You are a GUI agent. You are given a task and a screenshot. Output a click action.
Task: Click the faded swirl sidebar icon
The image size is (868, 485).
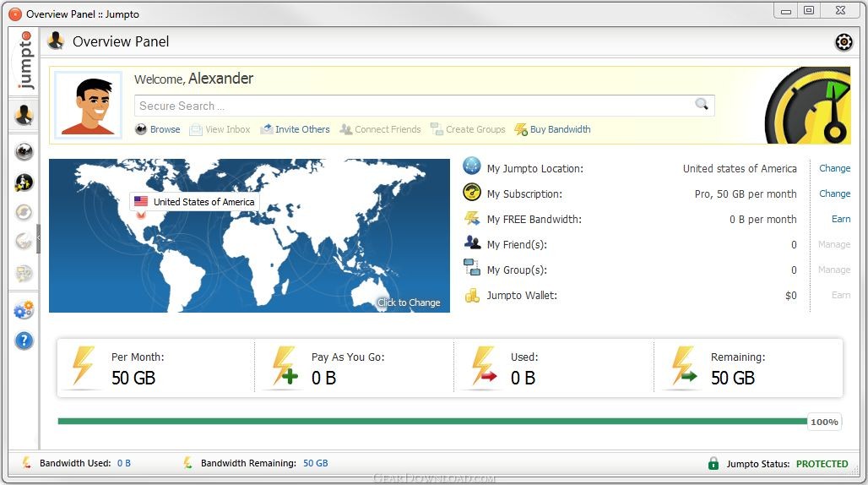24,242
